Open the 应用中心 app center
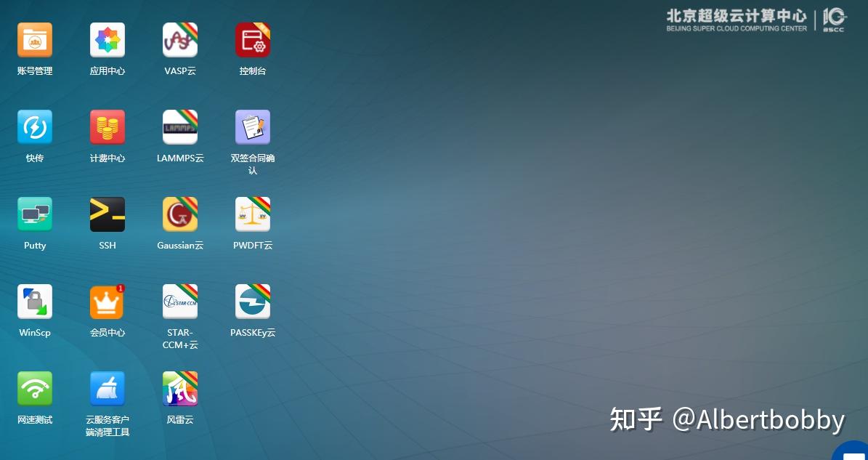The width and height of the screenshot is (868, 460). click(x=107, y=39)
